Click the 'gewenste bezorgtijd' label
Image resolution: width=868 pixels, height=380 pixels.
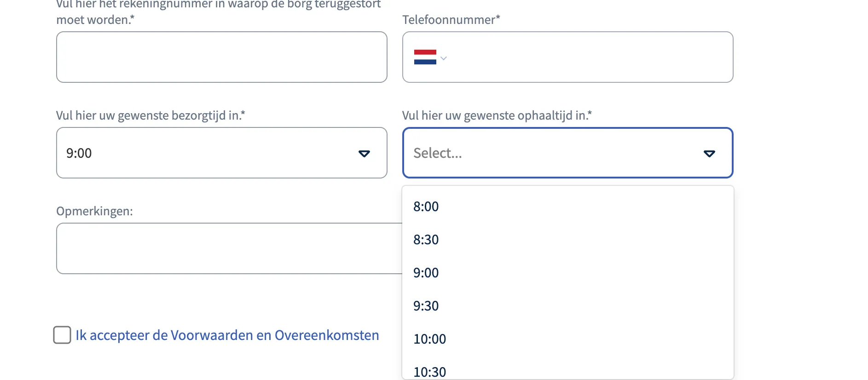(150, 115)
